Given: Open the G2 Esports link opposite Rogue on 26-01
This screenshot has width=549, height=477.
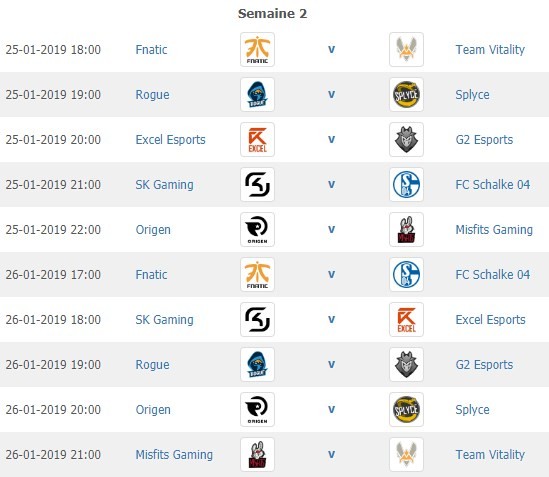Looking at the screenshot, I should coord(484,365).
